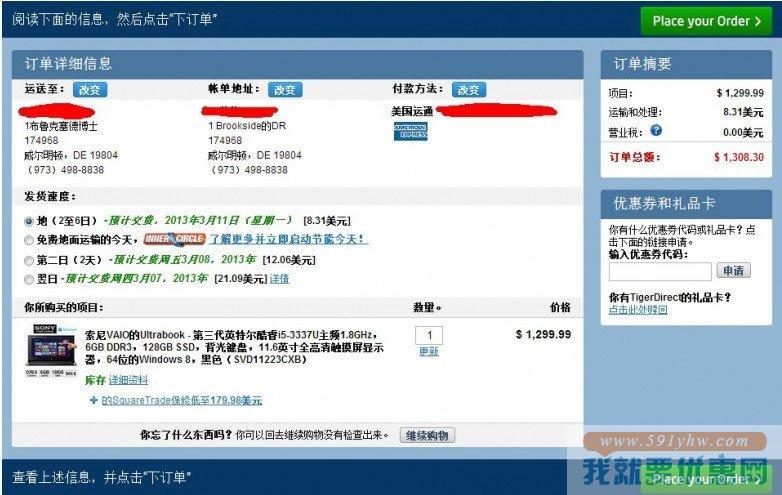Click 优惠券和礼品卡 panel header
This screenshot has height=495, width=782.
[x=686, y=203]
